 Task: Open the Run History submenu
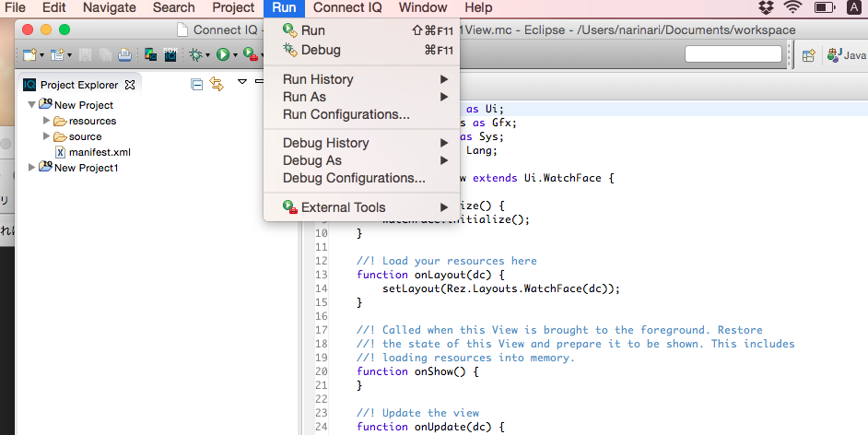[361, 79]
